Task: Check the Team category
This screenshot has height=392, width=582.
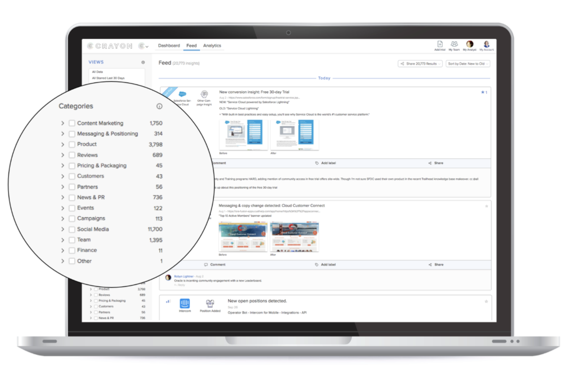Action: [x=72, y=240]
